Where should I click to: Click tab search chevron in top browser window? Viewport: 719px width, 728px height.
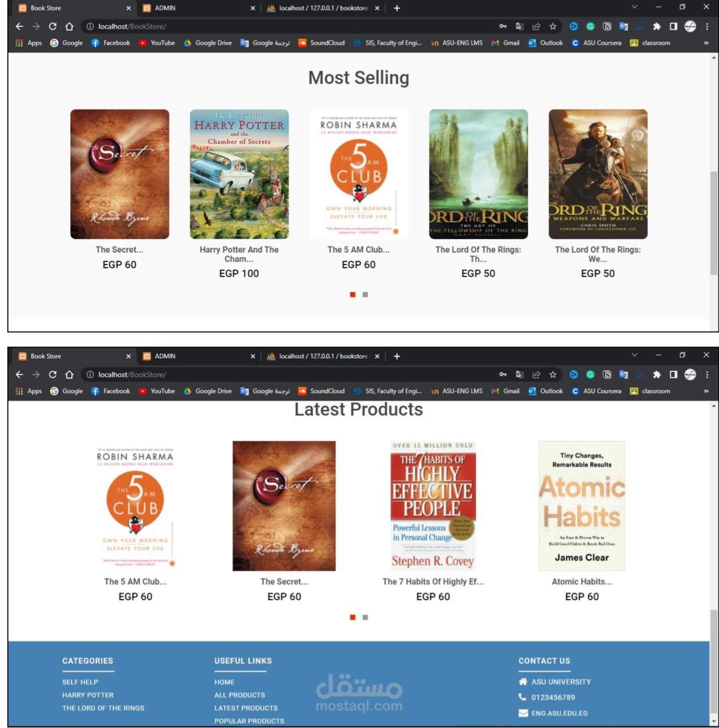(635, 7)
